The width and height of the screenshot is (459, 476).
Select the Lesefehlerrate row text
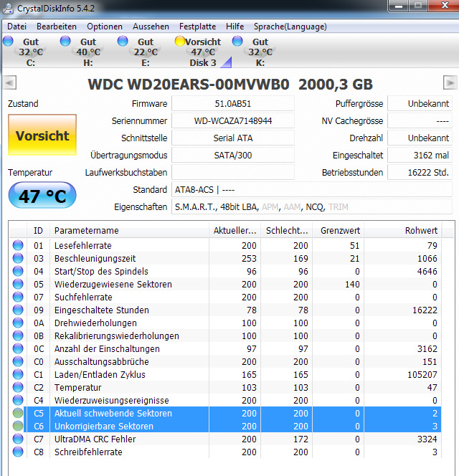83,245
